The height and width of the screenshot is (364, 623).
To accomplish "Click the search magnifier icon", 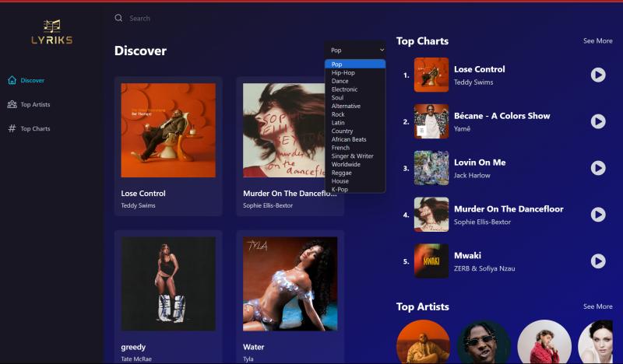I will tap(118, 18).
